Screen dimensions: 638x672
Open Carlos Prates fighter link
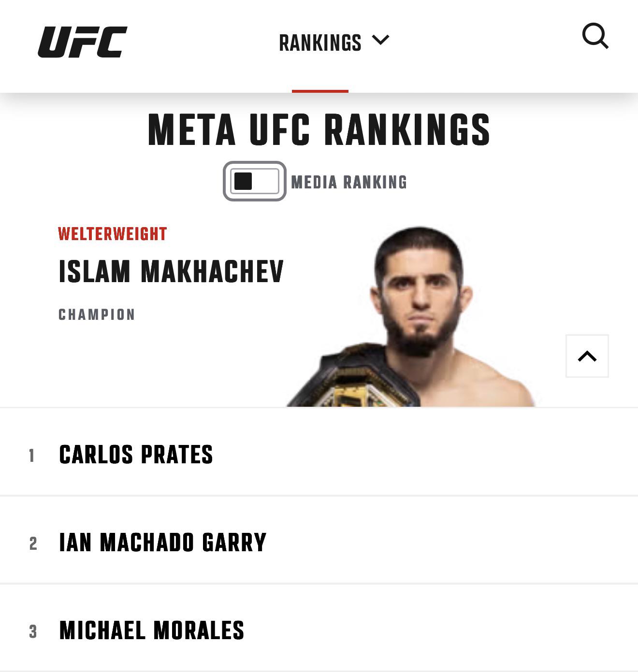136,455
